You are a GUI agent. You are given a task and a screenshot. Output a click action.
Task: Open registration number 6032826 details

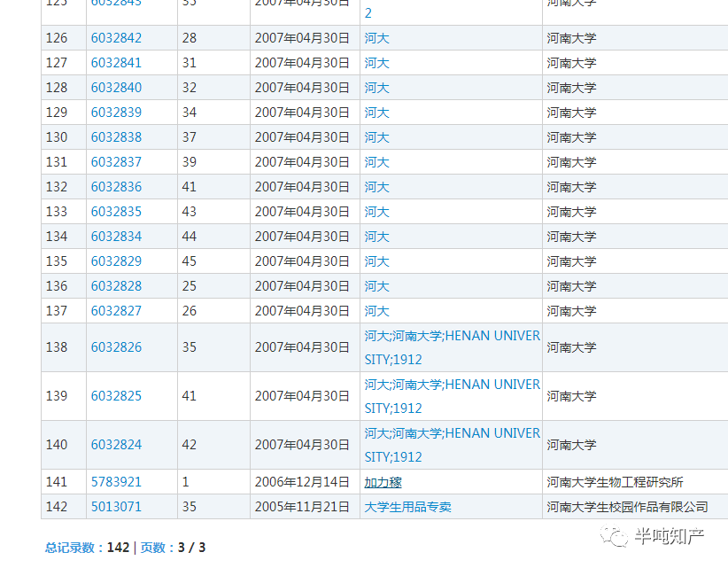116,347
